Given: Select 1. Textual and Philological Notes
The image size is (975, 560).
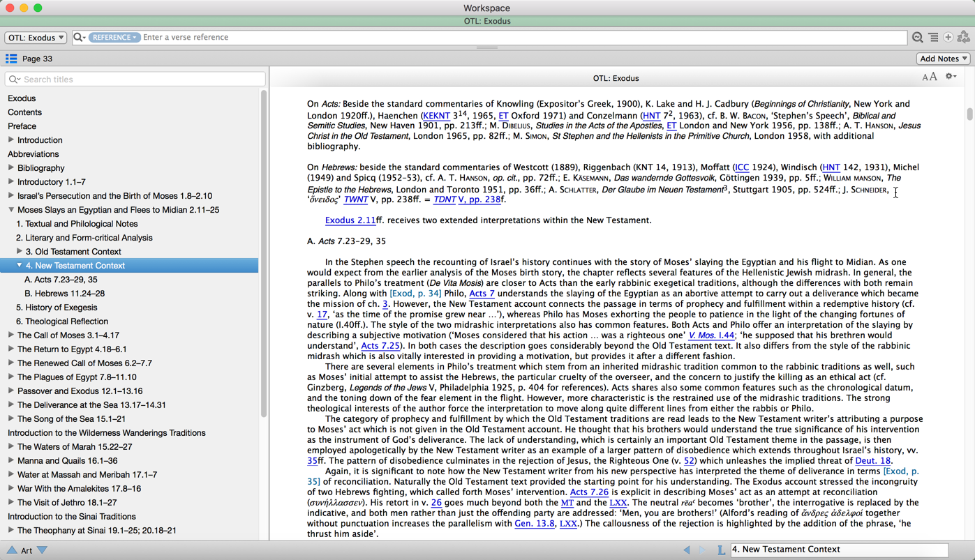Looking at the screenshot, I should [x=77, y=224].
